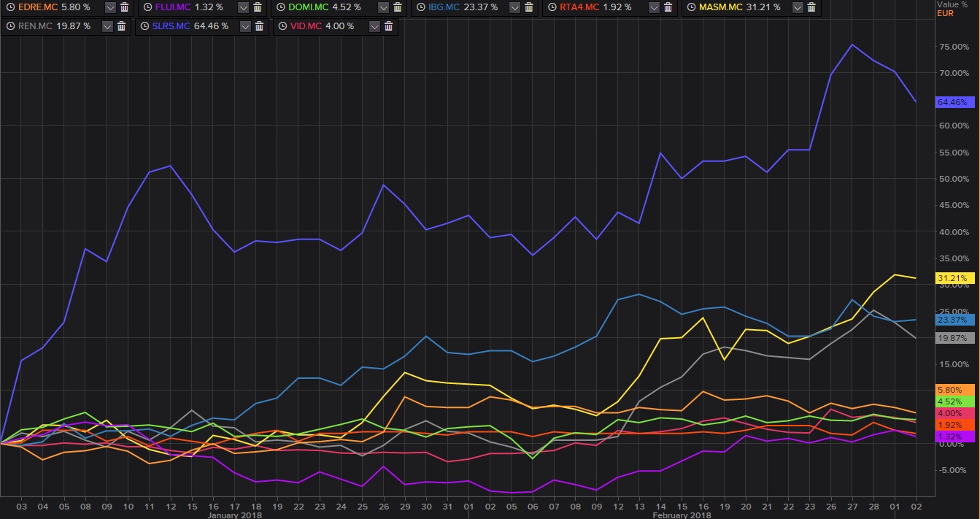Image resolution: width=980 pixels, height=519 pixels.
Task: Delete REN.MC series using trash icon
Action: coord(123,26)
